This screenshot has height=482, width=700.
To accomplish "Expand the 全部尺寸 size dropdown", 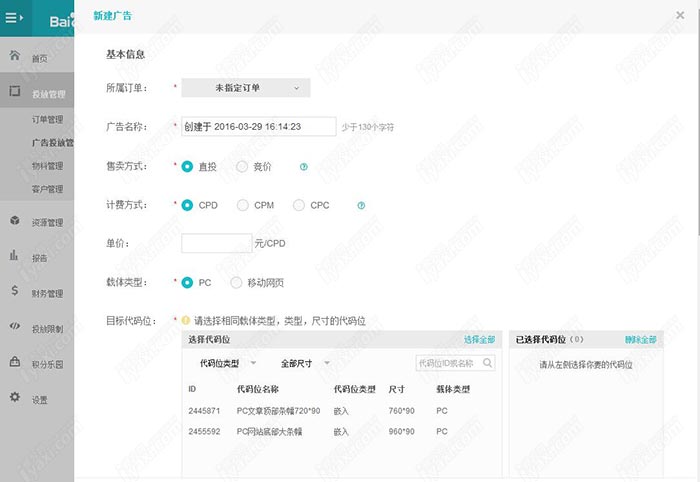I will (x=305, y=362).
